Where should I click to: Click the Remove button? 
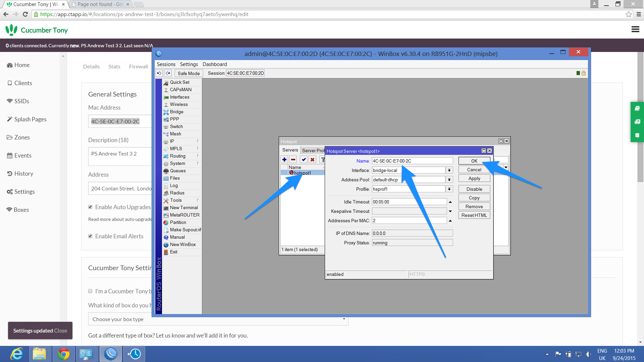[x=474, y=206]
